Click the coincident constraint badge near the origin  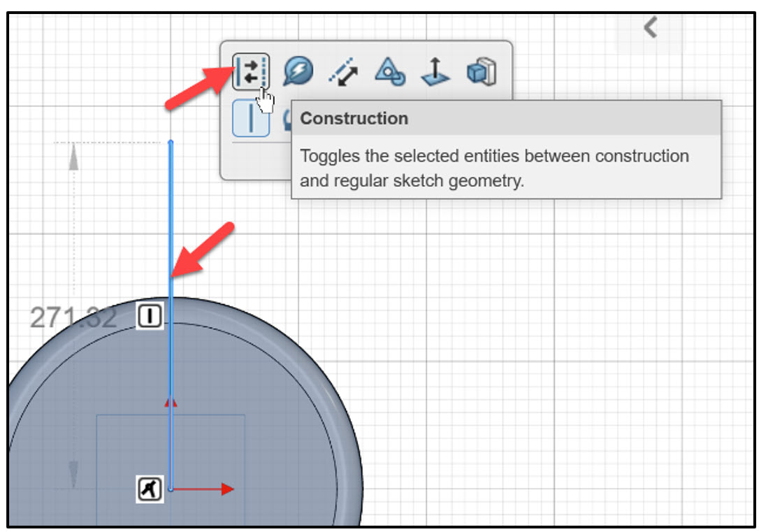(149, 489)
